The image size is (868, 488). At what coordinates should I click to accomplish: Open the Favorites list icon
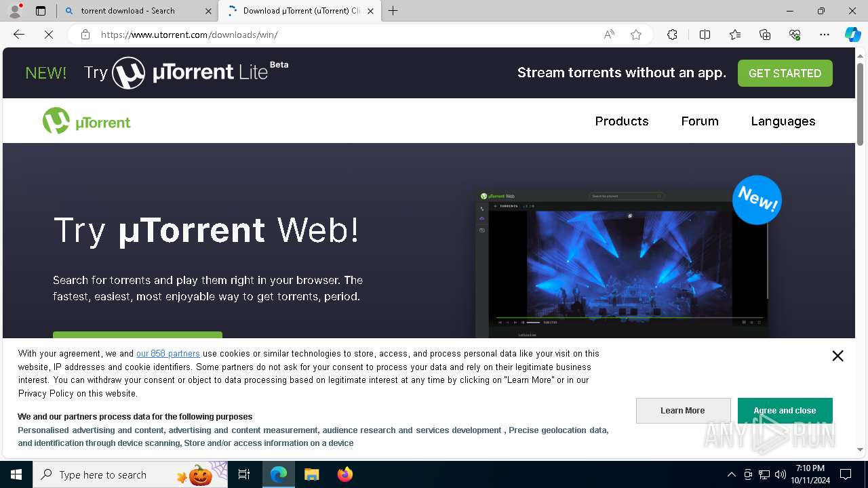[735, 35]
